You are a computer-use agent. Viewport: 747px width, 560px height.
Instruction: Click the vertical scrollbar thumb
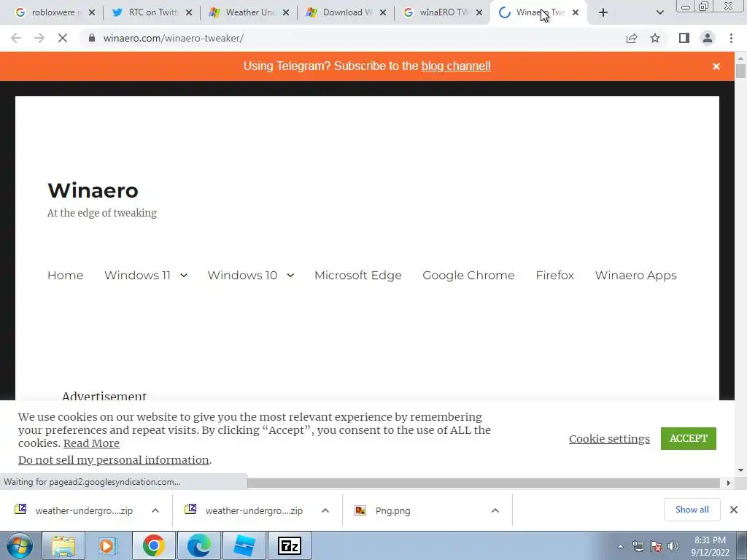[x=740, y=71]
